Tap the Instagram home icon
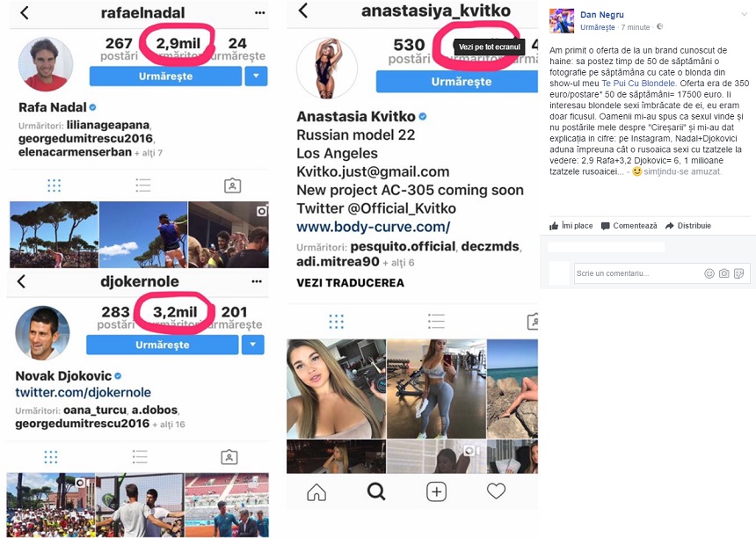 316,491
